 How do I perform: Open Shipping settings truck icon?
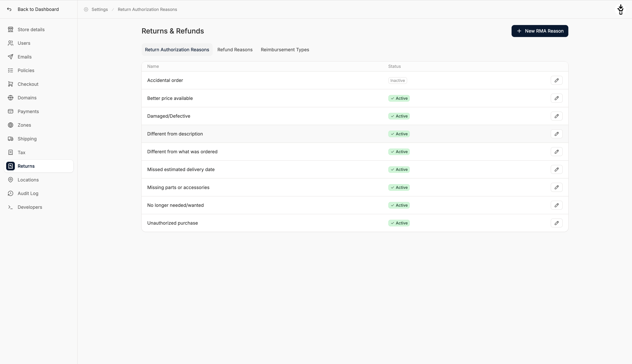coord(11,139)
